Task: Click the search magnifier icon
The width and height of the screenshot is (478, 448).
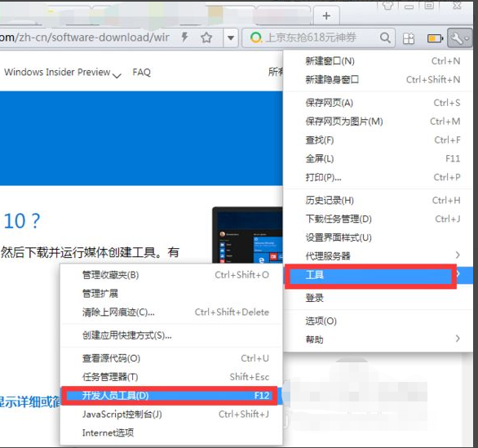Action: pyautogui.click(x=385, y=38)
